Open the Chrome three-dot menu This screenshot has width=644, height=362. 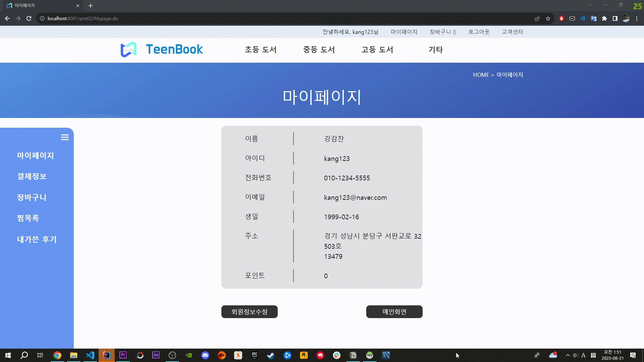pos(637,18)
